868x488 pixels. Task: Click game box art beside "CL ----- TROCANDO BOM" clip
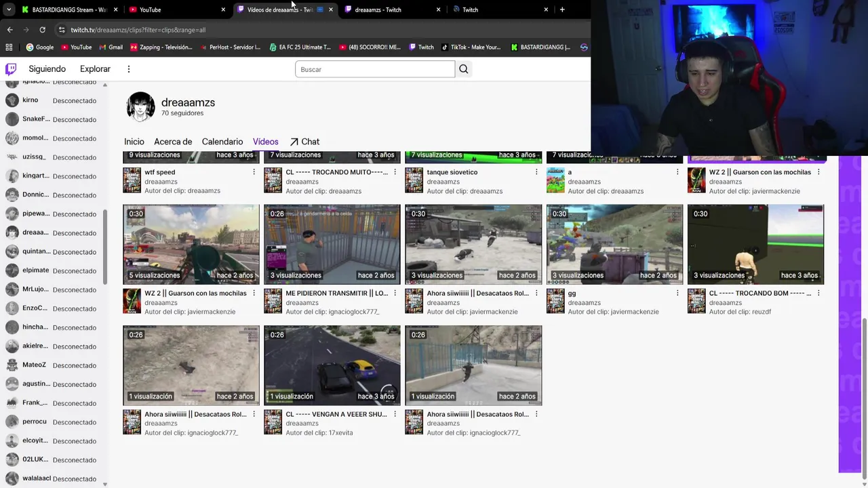click(696, 301)
